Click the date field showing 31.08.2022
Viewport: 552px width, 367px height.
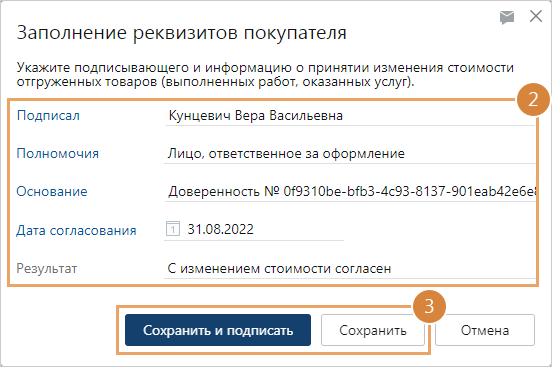pos(254,230)
